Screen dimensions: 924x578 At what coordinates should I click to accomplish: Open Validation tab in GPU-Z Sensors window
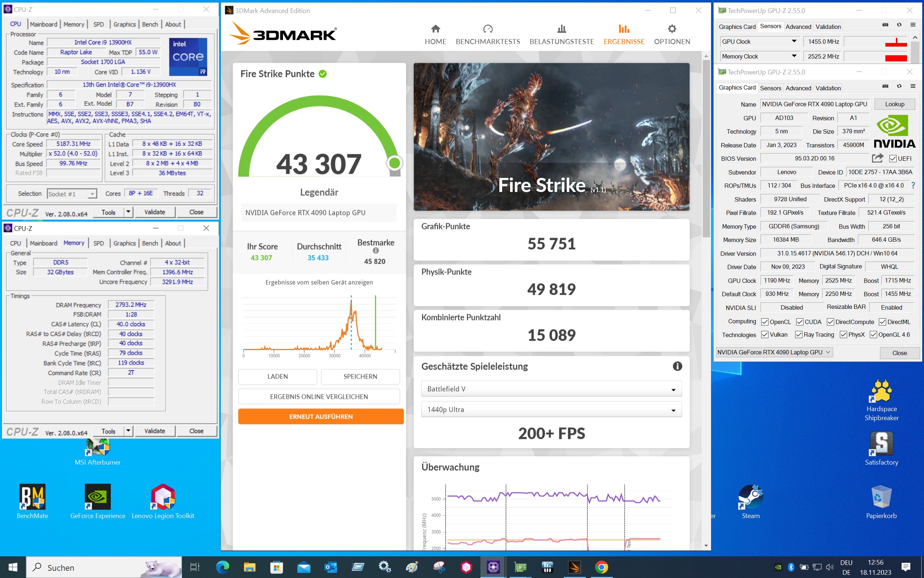(828, 27)
